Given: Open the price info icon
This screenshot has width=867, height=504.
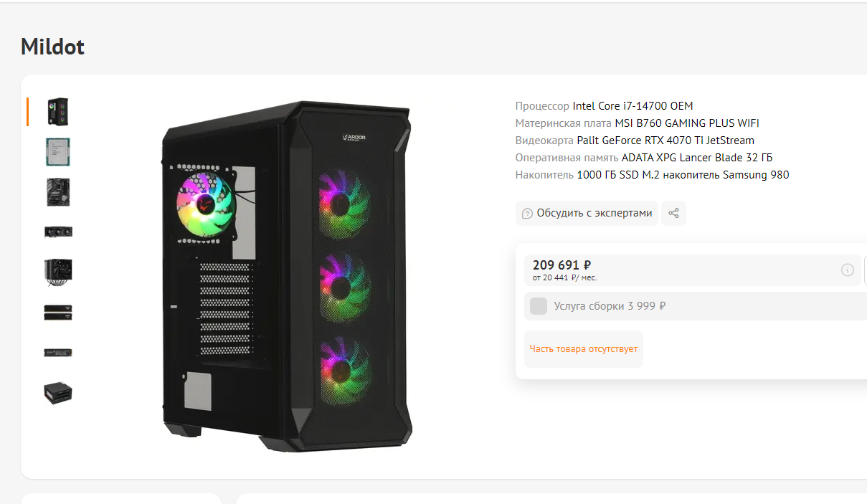Looking at the screenshot, I should pos(848,270).
